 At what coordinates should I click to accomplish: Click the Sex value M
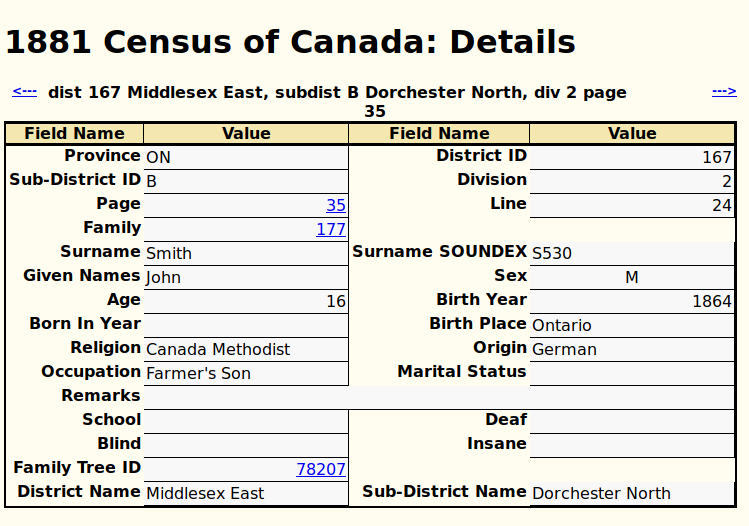point(632,277)
